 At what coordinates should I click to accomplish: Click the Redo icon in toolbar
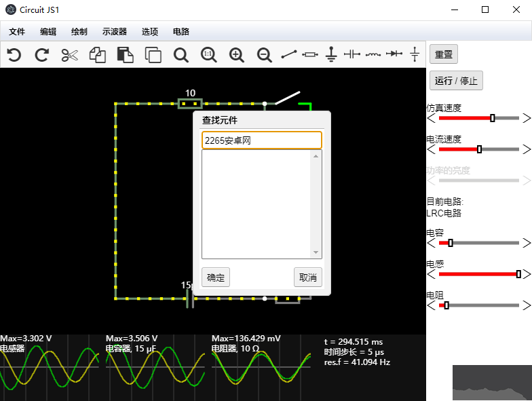tap(42, 54)
